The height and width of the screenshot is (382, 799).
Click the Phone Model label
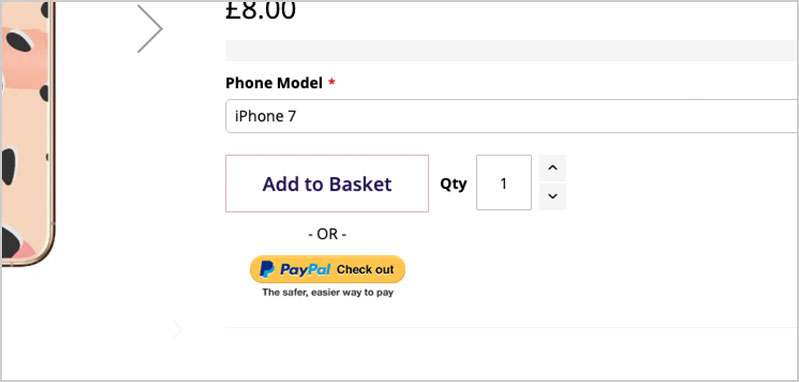[274, 83]
